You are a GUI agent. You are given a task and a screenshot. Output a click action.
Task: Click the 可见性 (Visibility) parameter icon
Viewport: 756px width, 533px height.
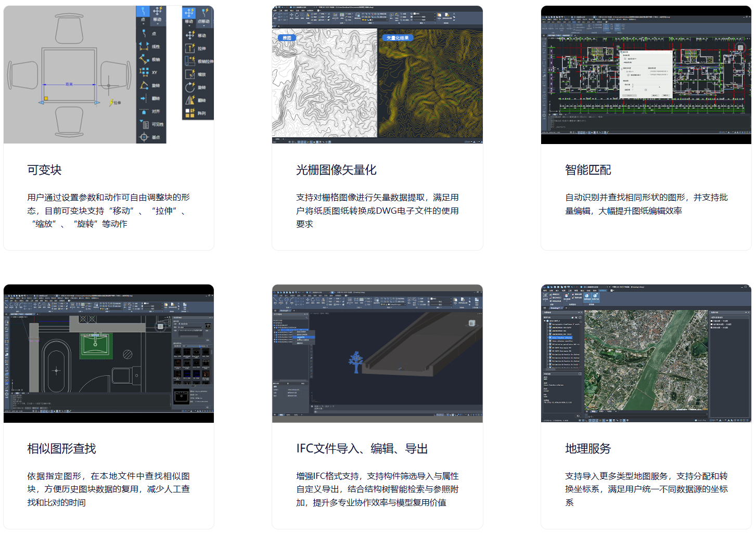[144, 124]
